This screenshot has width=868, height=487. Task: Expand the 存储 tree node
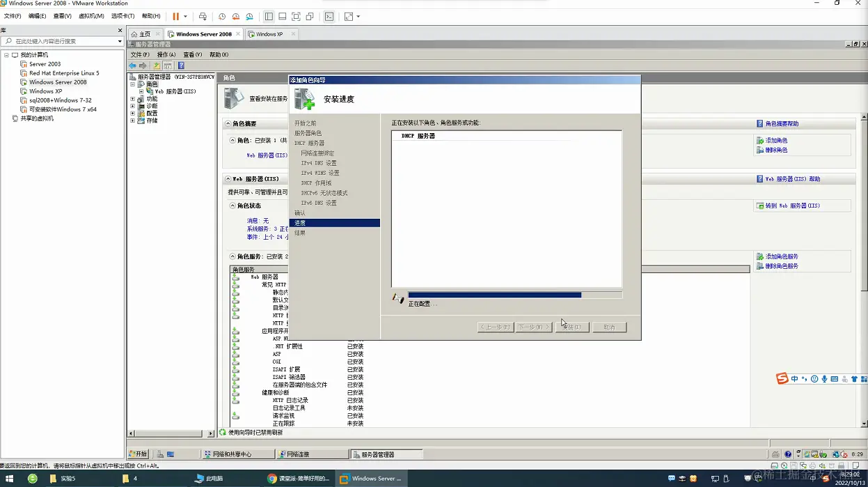pyautogui.click(x=132, y=121)
